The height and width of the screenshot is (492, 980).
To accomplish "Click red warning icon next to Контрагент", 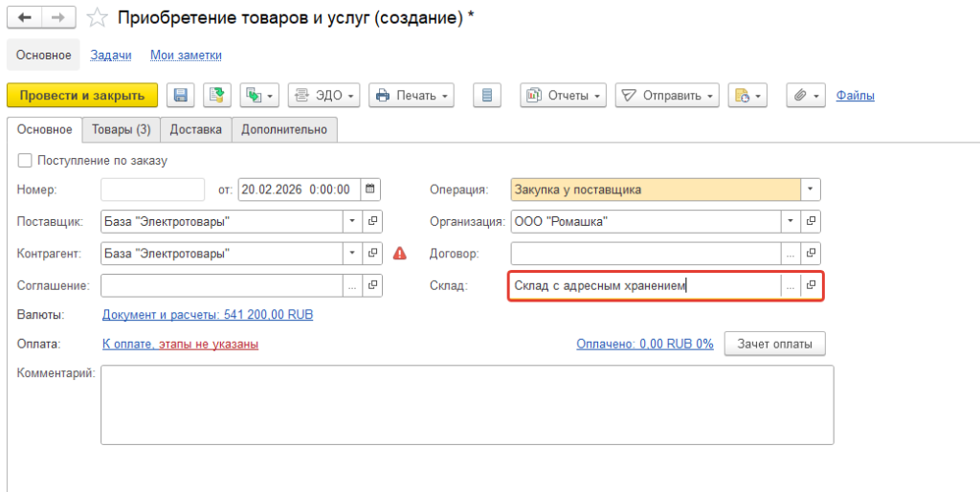I will (400, 254).
